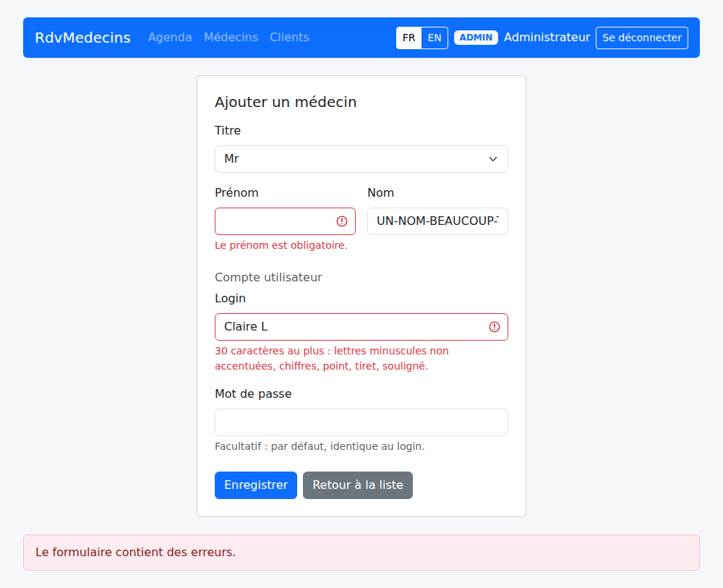The height and width of the screenshot is (588, 723).
Task: Click the Titre field label
Action: [x=228, y=130]
